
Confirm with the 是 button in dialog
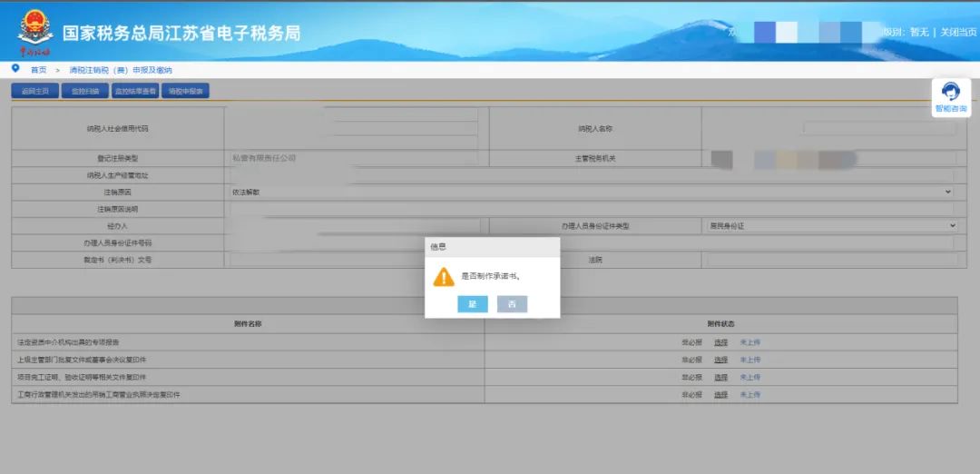[x=472, y=305]
